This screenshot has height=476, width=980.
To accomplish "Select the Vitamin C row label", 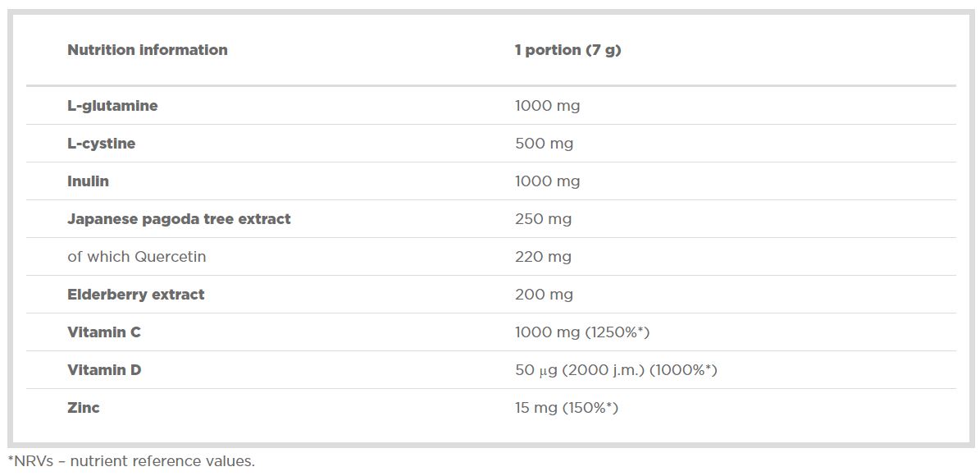I will click(104, 332).
